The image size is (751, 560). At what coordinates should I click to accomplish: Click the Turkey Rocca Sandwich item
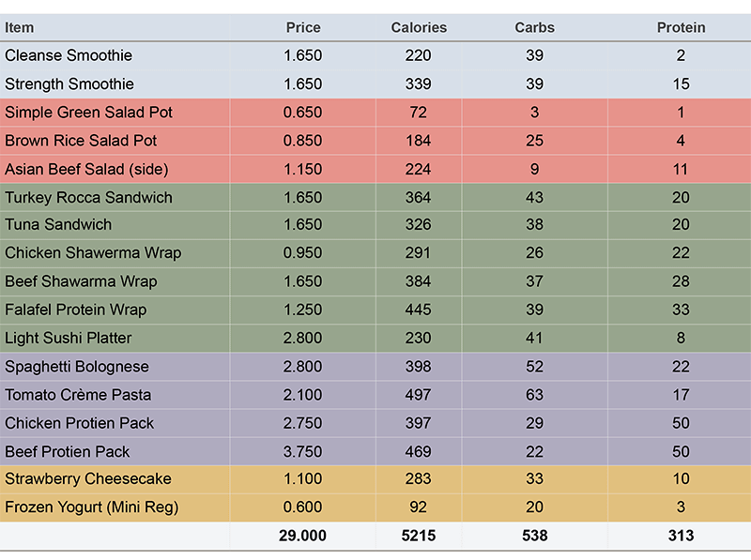[89, 198]
